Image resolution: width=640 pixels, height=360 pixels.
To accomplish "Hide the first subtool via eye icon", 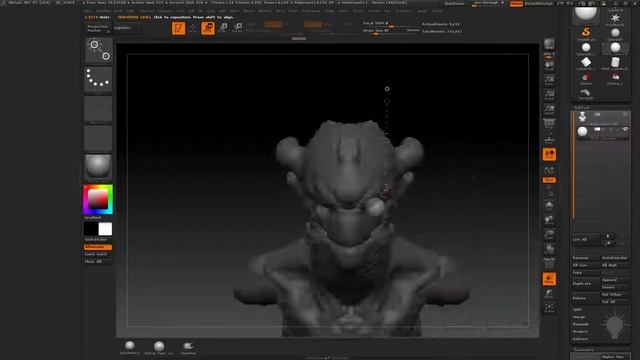I will coord(625,114).
